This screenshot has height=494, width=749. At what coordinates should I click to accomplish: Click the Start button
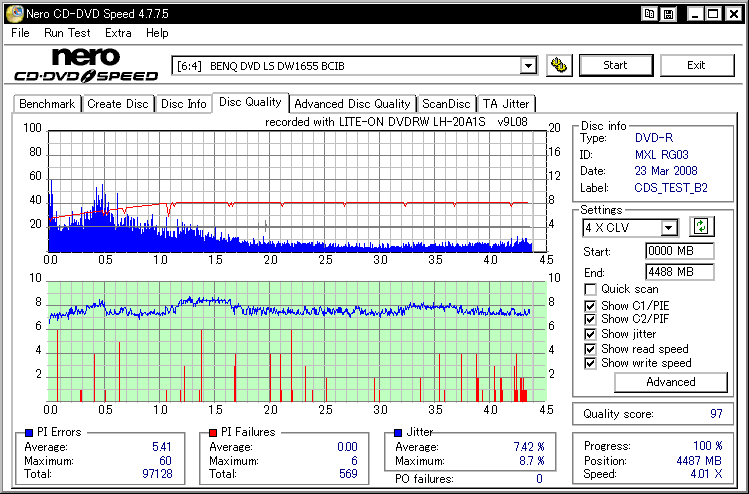616,65
